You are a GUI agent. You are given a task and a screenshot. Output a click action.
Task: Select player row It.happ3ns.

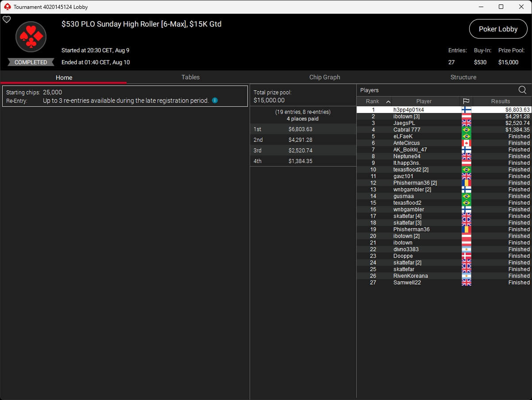(444, 163)
